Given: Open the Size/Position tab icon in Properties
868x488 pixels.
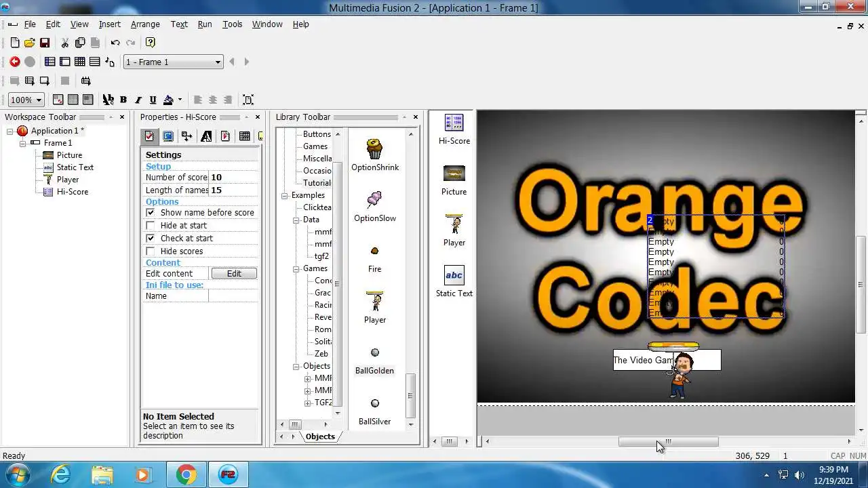Looking at the screenshot, I should 187,136.
